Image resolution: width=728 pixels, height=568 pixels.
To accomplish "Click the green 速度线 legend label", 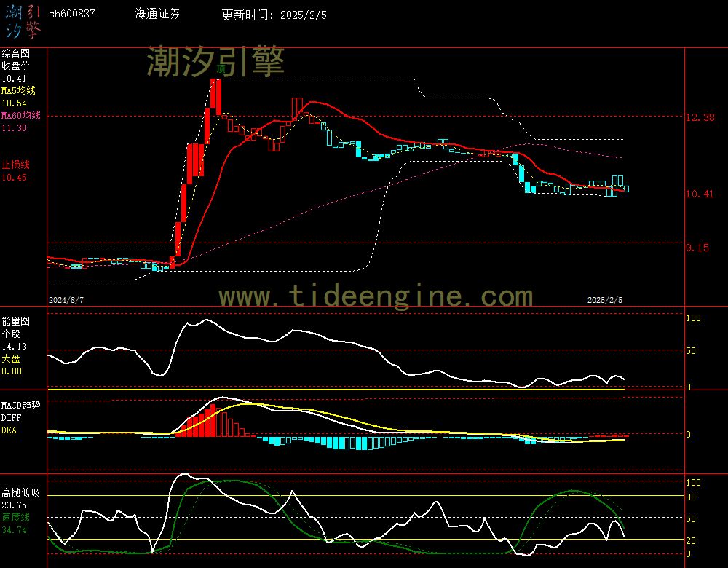I will click(x=15, y=517).
